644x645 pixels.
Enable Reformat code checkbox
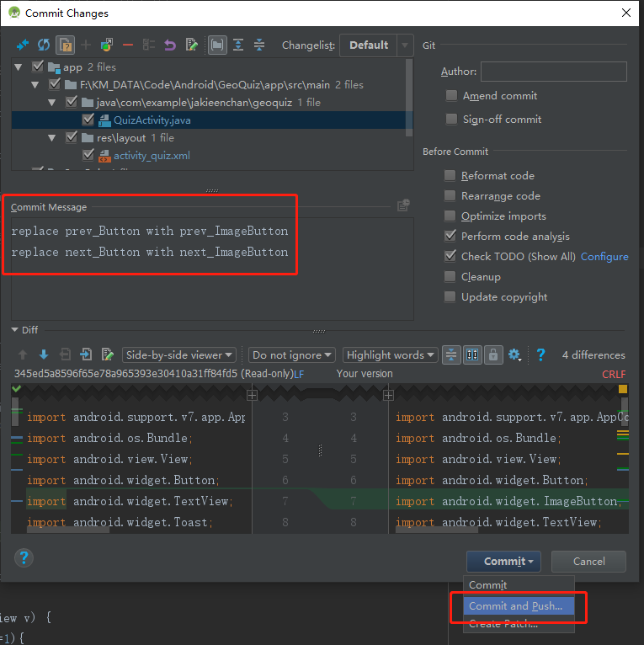450,176
